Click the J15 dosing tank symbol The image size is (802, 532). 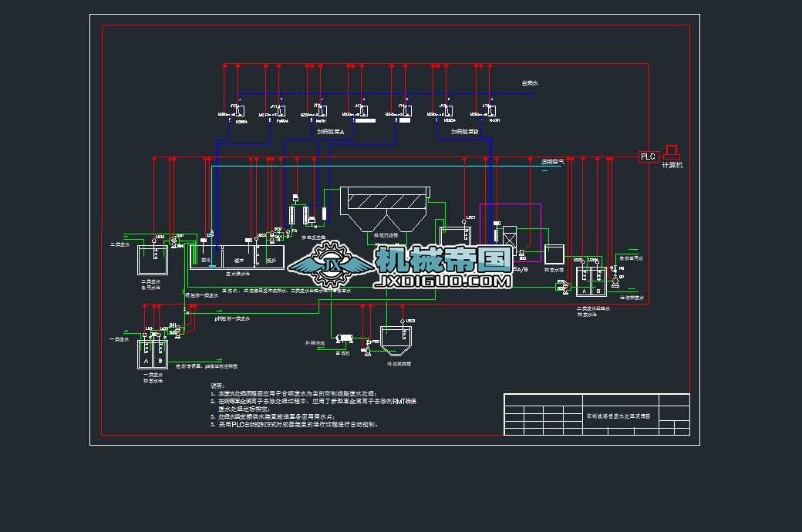(449, 111)
